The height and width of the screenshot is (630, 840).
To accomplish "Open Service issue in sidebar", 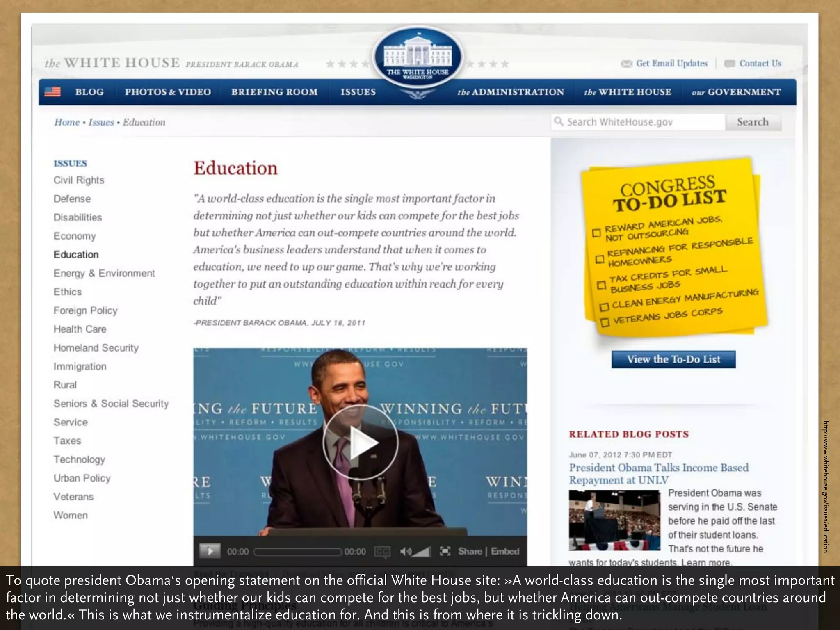I will click(x=71, y=422).
